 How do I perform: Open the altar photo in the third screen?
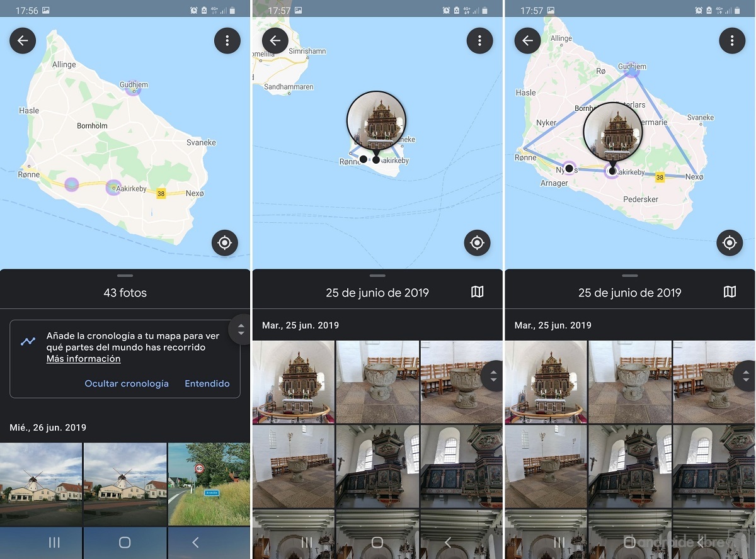[546, 381]
